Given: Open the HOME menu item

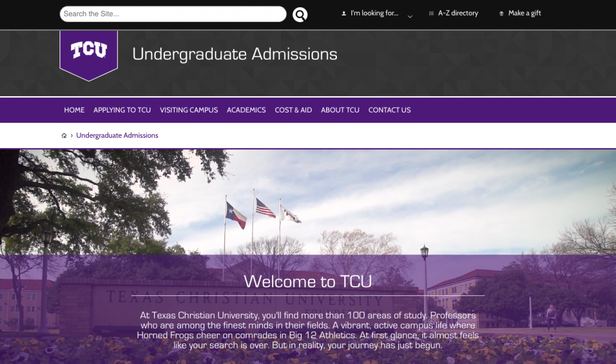Looking at the screenshot, I should point(74,110).
